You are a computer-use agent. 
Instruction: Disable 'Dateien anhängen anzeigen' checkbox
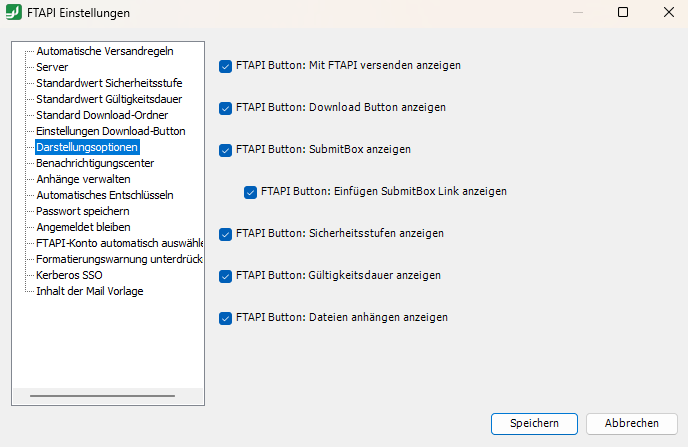(226, 318)
